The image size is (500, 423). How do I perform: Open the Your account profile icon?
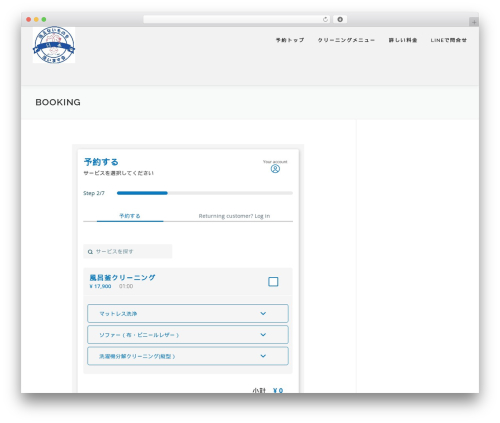[275, 169]
